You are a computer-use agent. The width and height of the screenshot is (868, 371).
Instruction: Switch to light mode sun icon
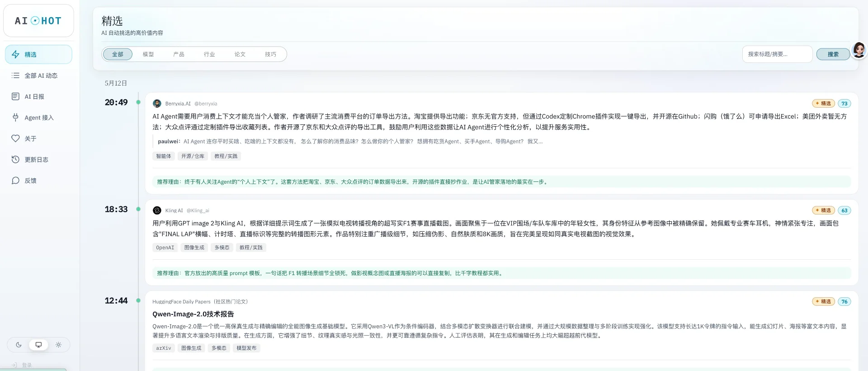(x=58, y=345)
